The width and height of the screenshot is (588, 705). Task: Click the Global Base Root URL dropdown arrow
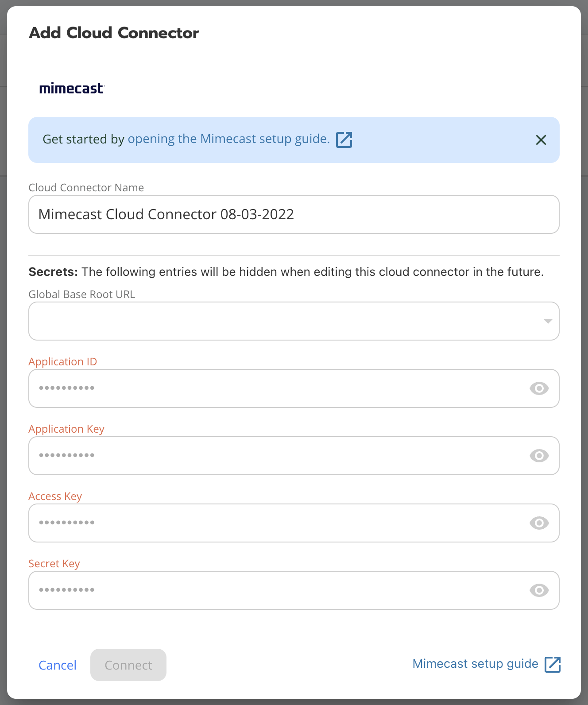click(x=548, y=321)
